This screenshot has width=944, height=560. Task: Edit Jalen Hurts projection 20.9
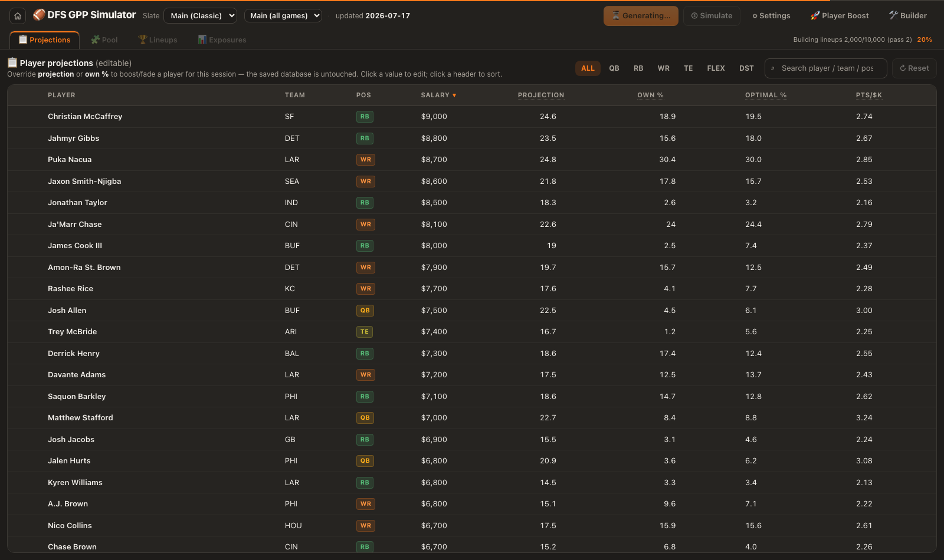[x=548, y=461]
